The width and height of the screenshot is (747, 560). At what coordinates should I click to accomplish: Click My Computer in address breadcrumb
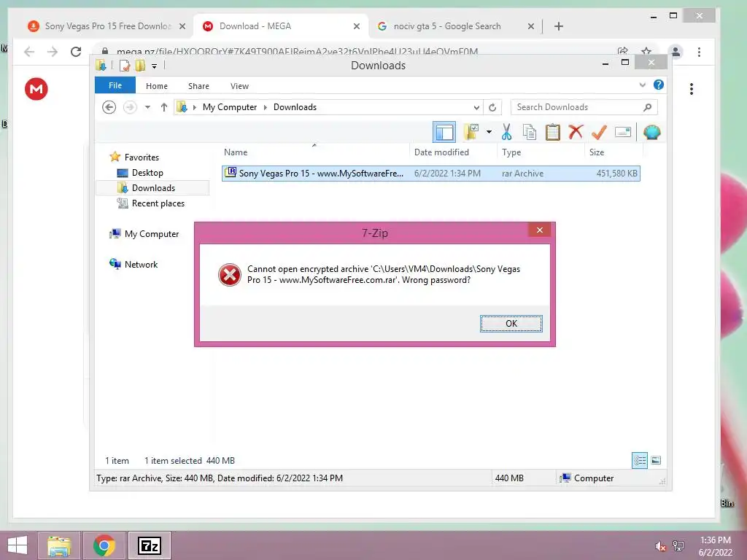[230, 107]
